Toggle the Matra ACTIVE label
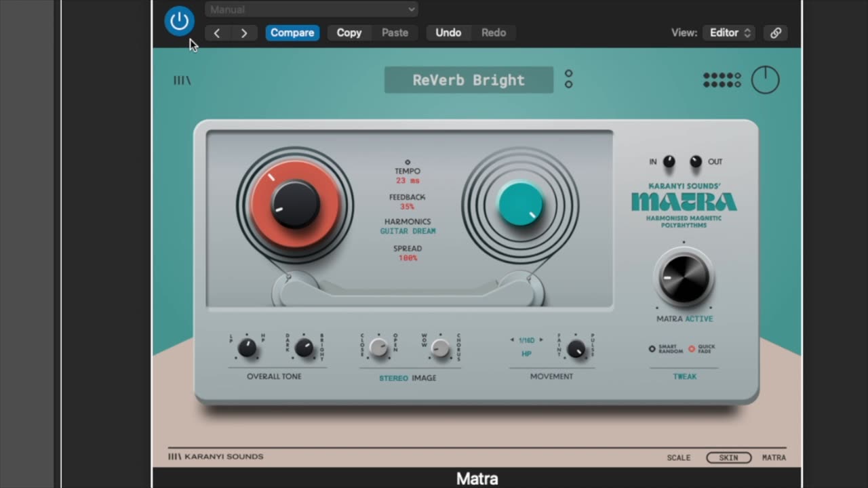The height and width of the screenshot is (488, 868). click(698, 319)
